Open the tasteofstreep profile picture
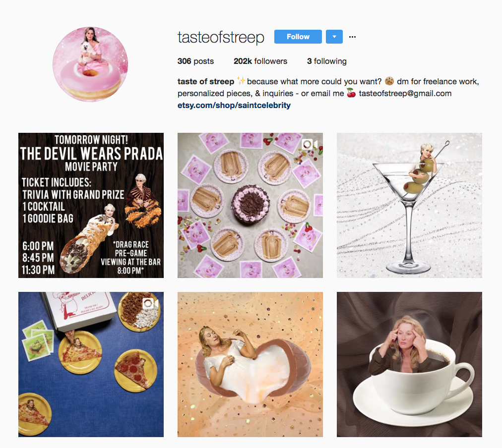Viewport: 502px width, 448px height. click(x=90, y=64)
